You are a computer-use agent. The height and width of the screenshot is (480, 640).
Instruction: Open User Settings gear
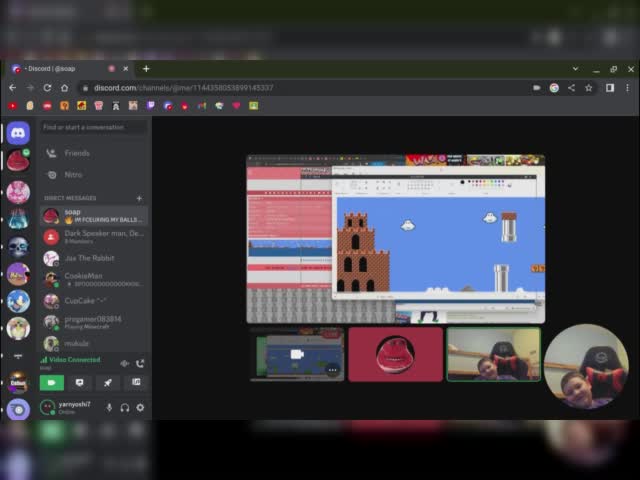140,407
